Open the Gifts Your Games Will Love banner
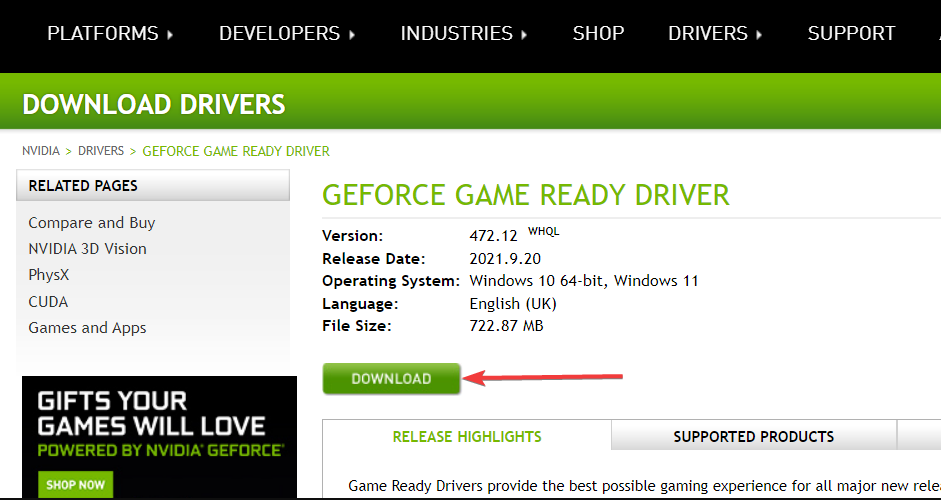 (160, 437)
